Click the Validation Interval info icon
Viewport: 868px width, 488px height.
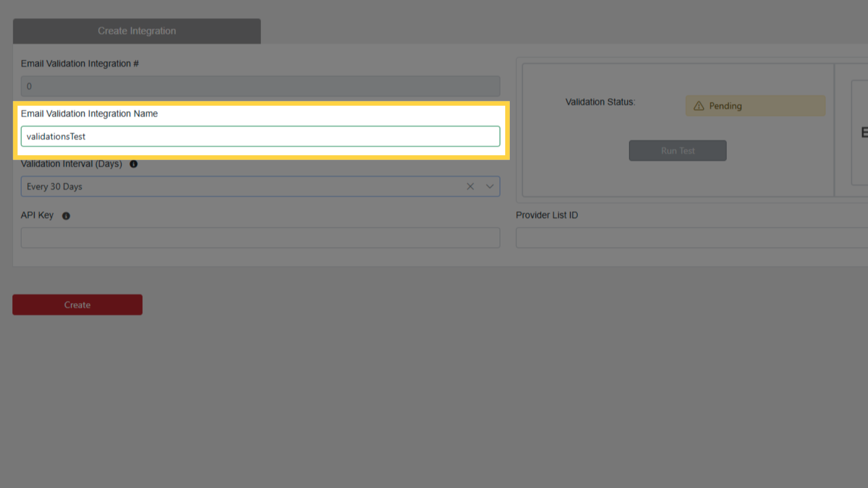[x=133, y=164]
